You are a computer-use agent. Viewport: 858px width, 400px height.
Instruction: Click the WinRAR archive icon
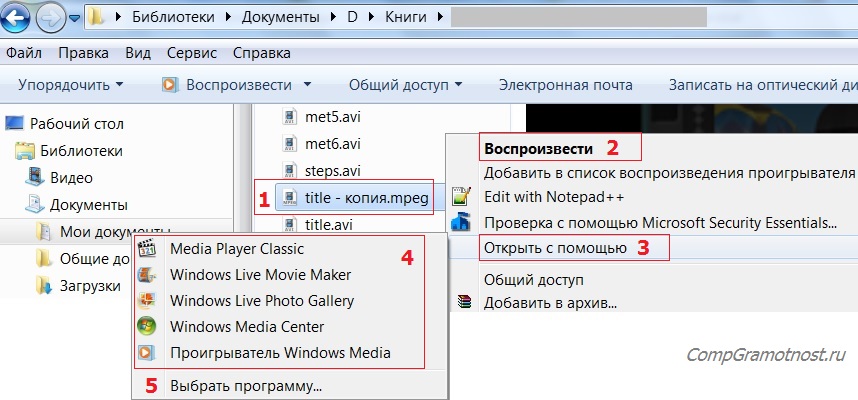(x=461, y=301)
